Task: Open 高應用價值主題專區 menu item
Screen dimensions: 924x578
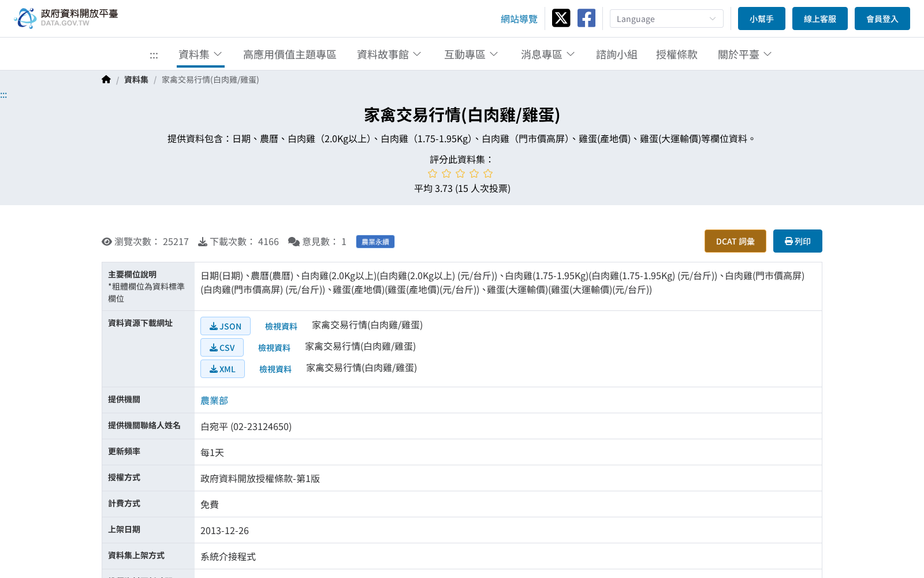Action: pos(290,54)
